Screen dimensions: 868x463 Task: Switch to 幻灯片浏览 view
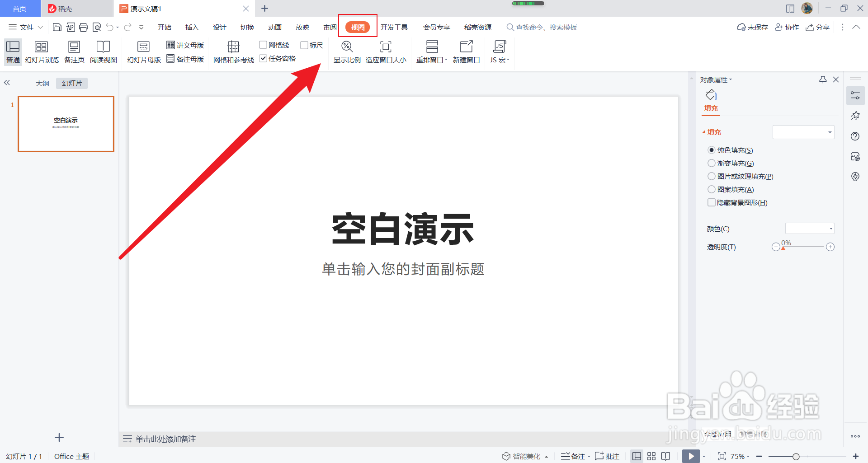coord(42,52)
